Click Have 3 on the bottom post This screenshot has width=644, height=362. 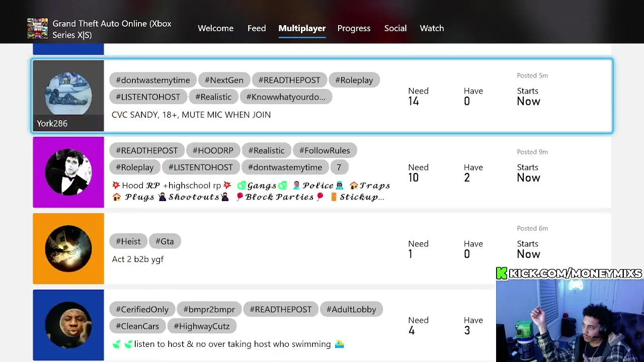coord(473,325)
